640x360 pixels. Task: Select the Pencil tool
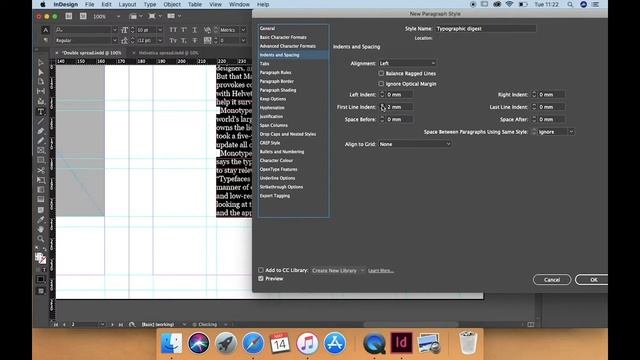click(41, 141)
